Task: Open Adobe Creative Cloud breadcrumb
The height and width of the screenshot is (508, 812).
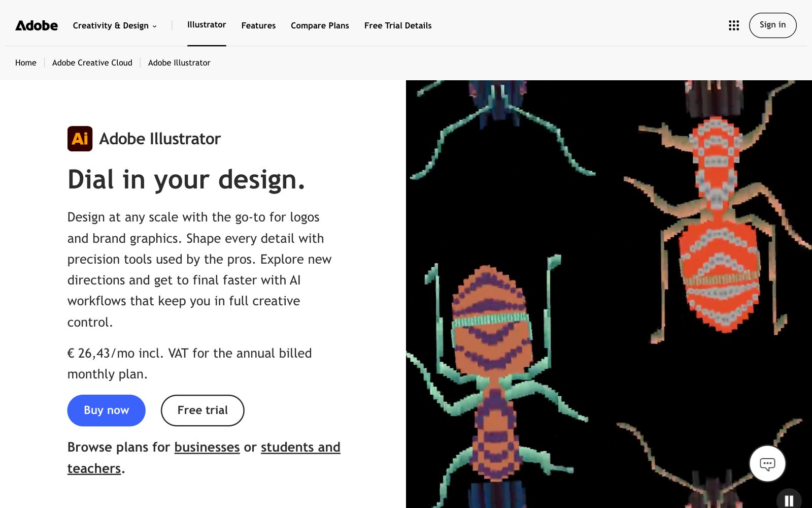Action: pos(92,62)
